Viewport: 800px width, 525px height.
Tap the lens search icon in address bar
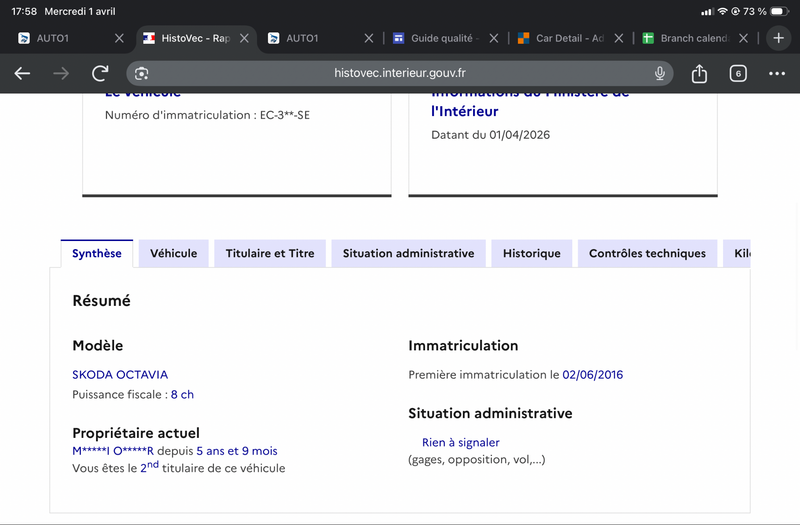pos(141,73)
